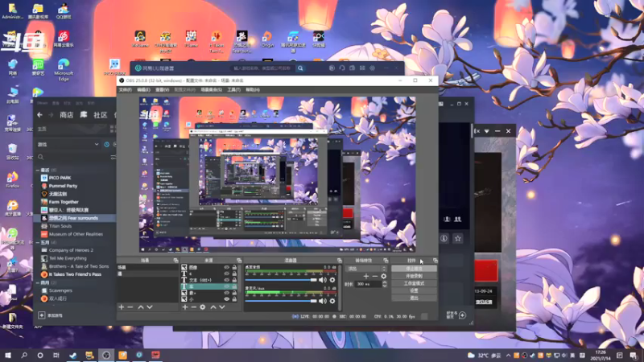Screen dimensions: 644x362
Task: Remove the scene transition with the minus icon
Action: click(375, 276)
